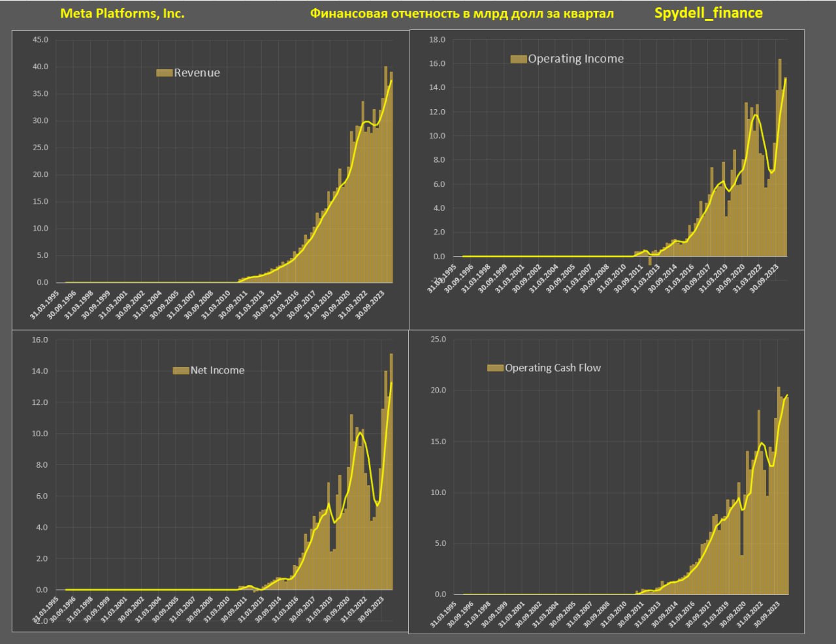Select the 18.0 axis label on Operating Income chart
Viewport: 836px width, 644px height.
pyautogui.click(x=437, y=40)
